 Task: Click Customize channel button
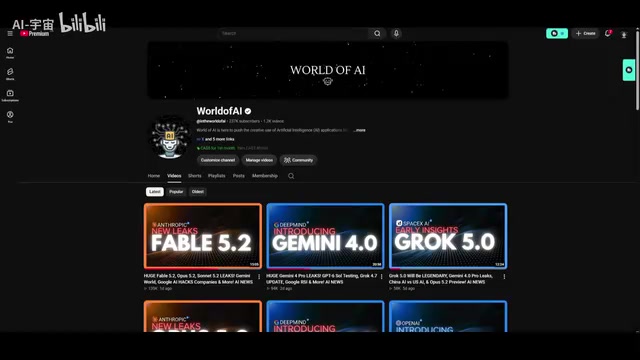[x=218, y=160]
